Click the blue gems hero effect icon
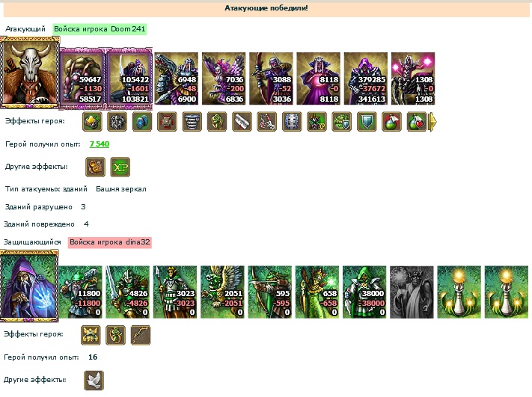The image size is (532, 397). coord(142,122)
